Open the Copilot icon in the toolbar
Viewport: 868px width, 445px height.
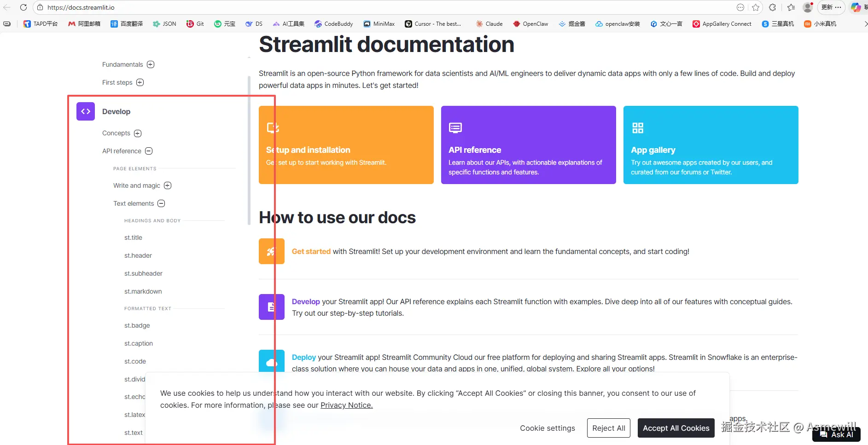pos(856,7)
